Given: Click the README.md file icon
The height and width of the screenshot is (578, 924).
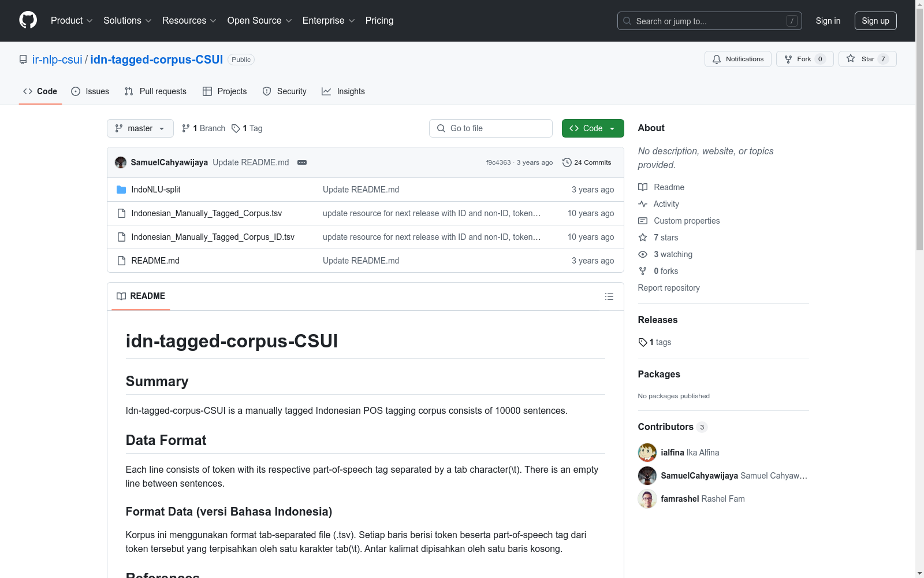Looking at the screenshot, I should (121, 261).
